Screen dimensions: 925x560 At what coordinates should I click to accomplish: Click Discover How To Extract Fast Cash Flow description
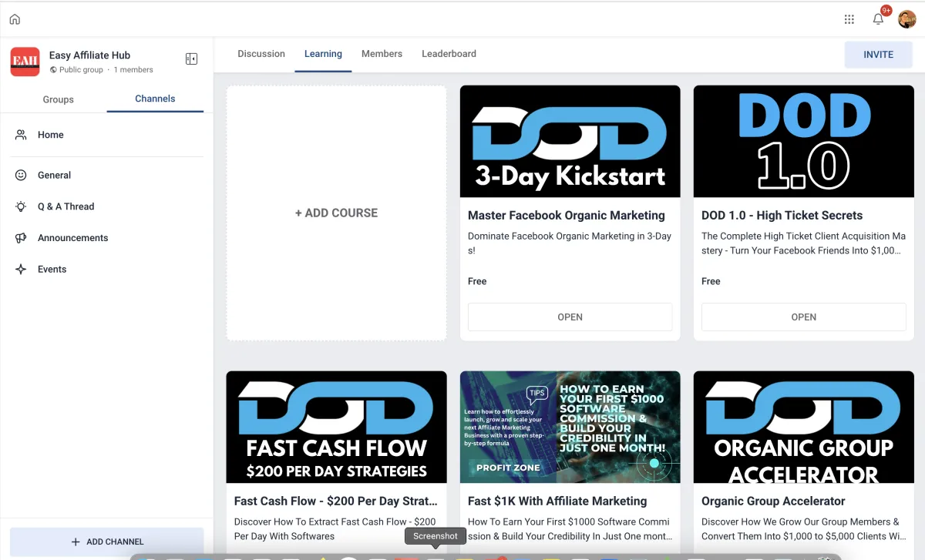(336, 529)
